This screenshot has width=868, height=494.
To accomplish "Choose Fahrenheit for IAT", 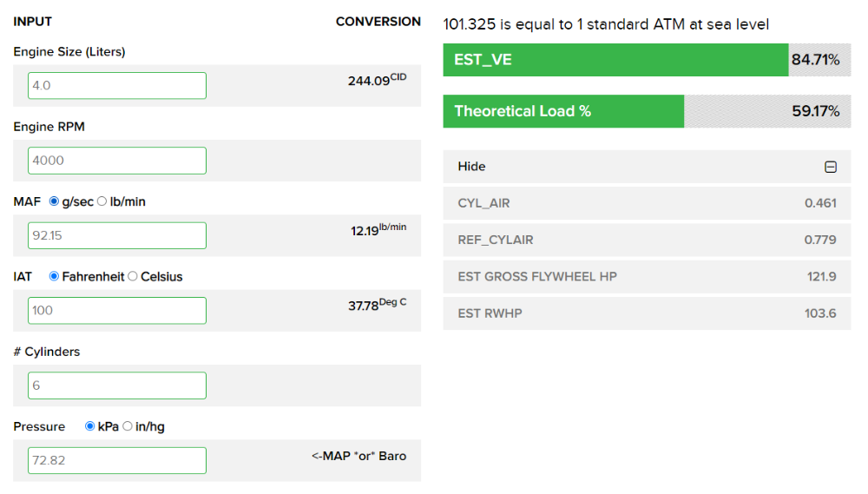I will 55,277.
